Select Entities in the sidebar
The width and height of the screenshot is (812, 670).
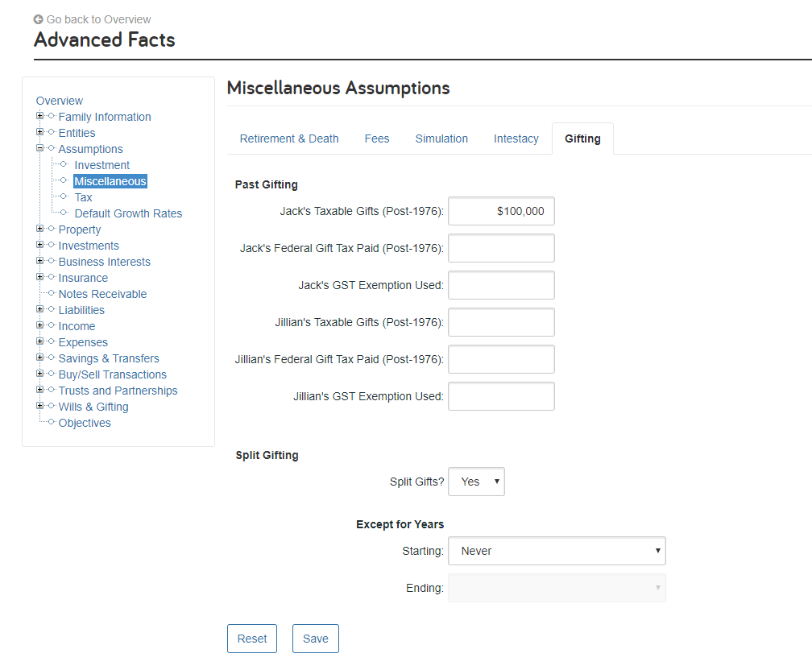[x=77, y=133]
